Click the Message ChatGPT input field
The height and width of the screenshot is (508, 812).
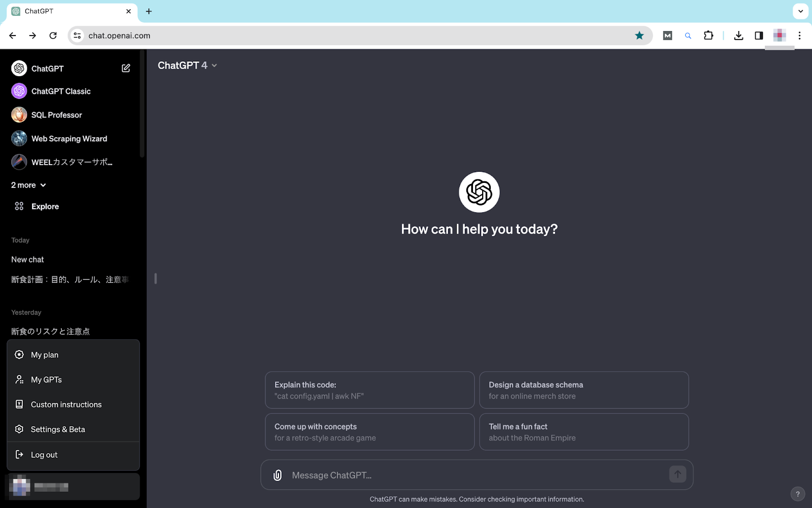tap(477, 475)
